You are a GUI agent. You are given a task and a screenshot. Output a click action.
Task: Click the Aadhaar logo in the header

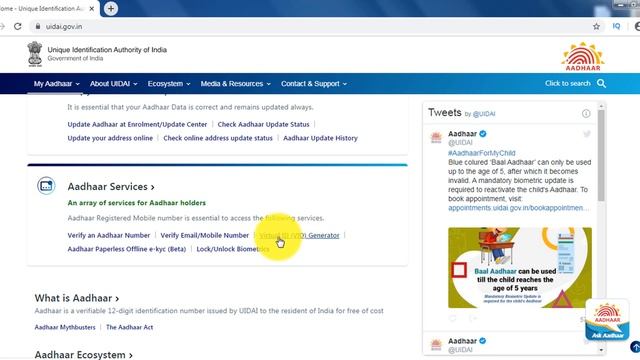582,56
